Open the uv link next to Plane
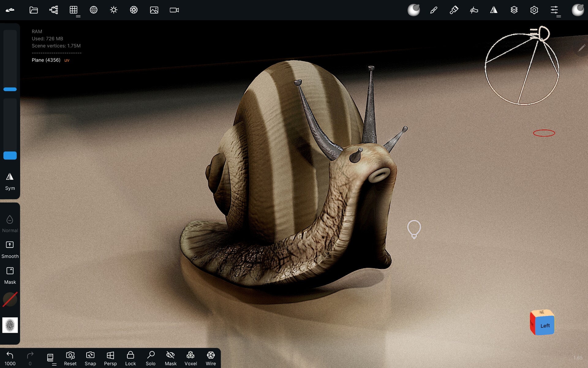 tap(66, 60)
